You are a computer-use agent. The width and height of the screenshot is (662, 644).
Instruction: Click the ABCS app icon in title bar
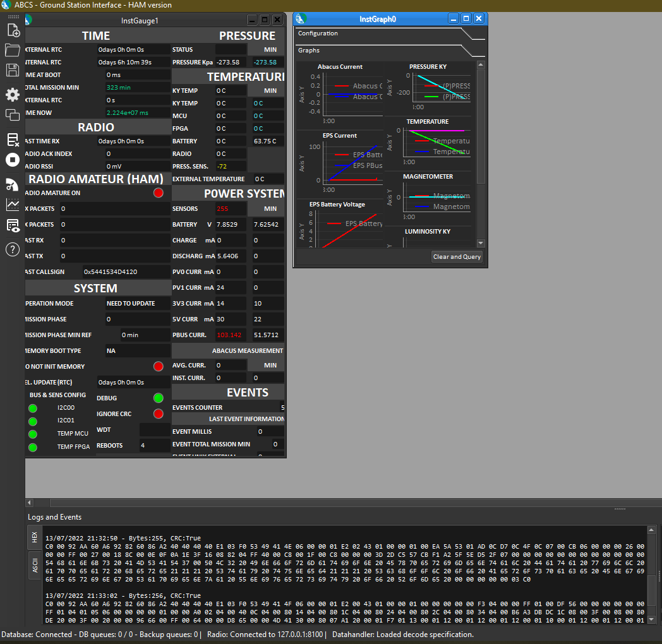coord(6,5)
